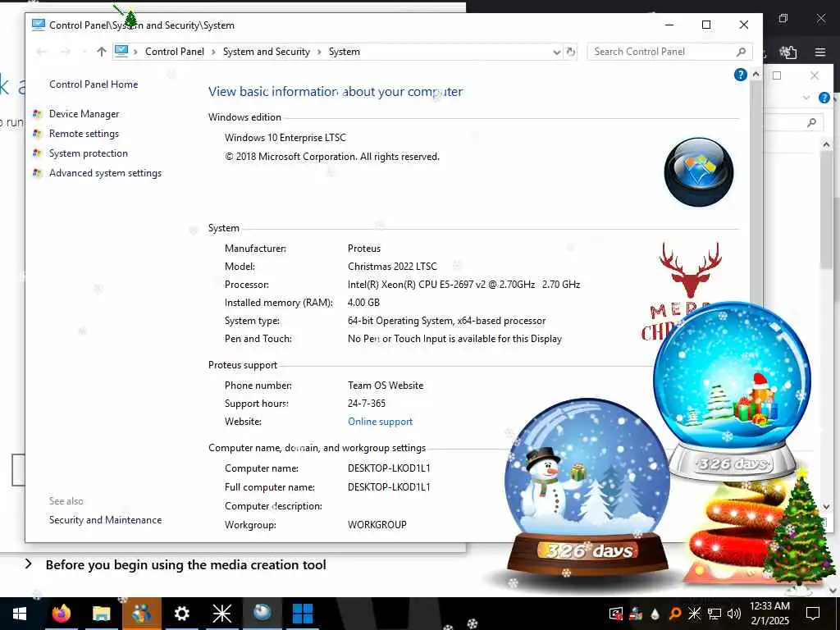
Task: Open the clock showing 12:33 AM
Action: [769, 614]
